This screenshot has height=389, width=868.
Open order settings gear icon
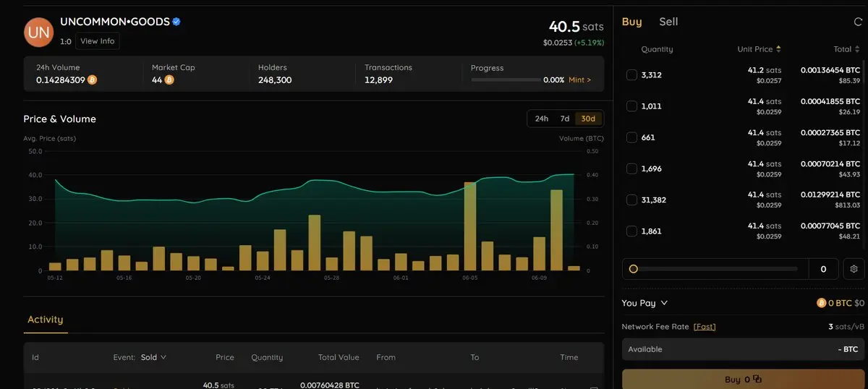854,269
